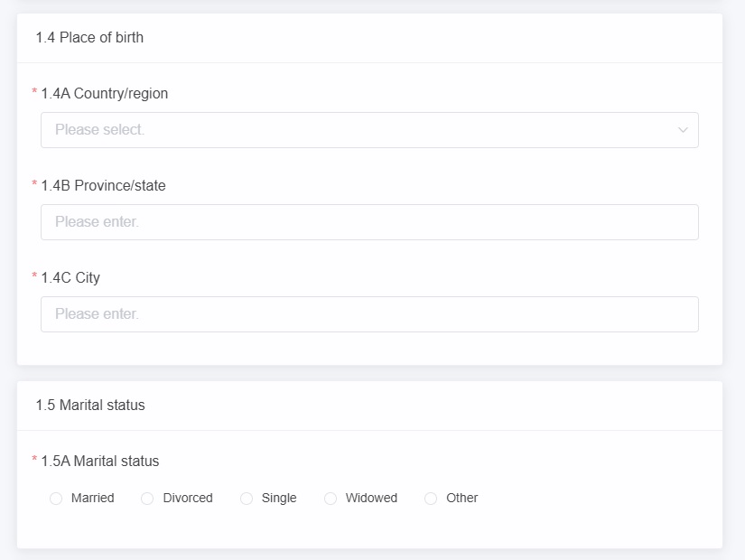The height and width of the screenshot is (560, 745).
Task: Click the '1.5 Marital status' section header
Action: pyautogui.click(x=90, y=405)
